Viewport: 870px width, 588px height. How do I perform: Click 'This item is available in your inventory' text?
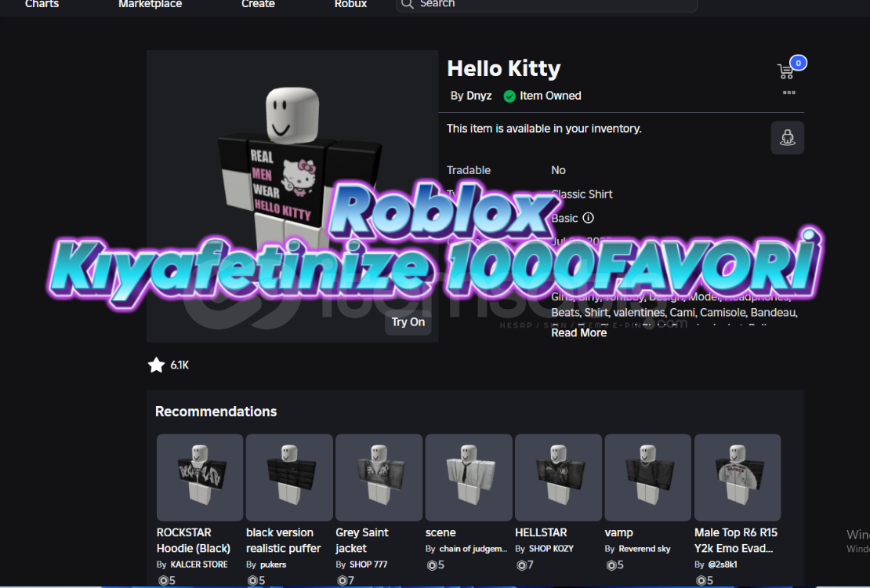click(x=544, y=129)
